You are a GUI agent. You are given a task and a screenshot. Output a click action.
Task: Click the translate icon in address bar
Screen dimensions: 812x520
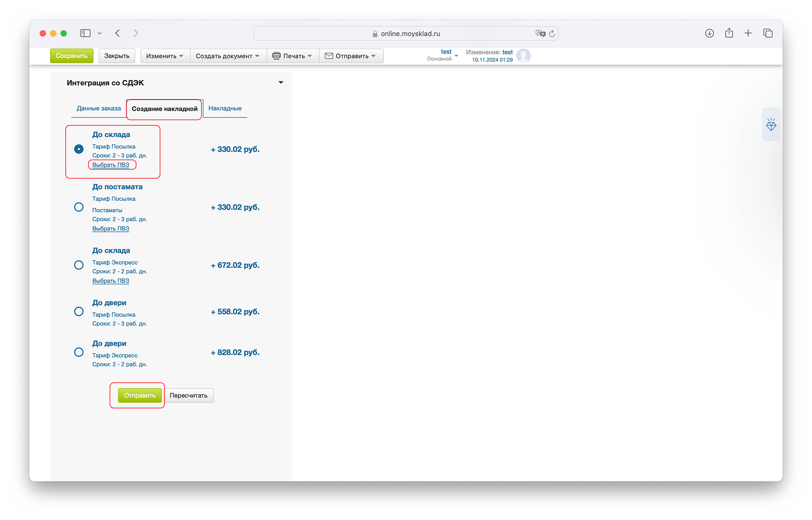point(540,34)
